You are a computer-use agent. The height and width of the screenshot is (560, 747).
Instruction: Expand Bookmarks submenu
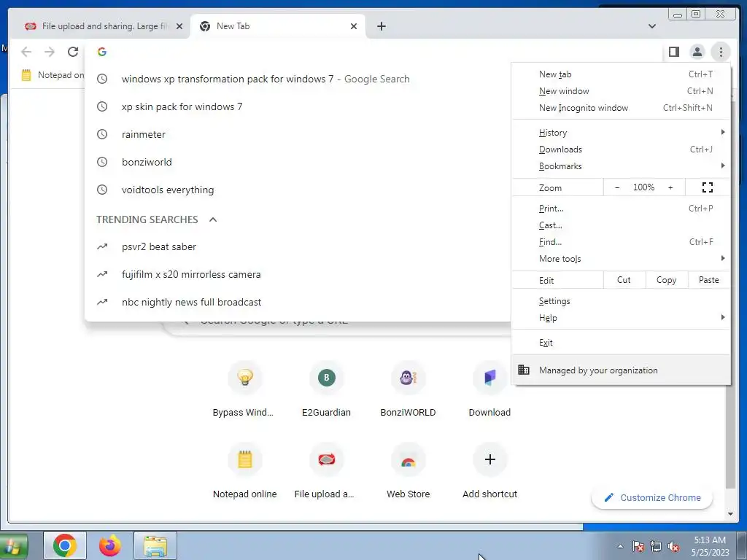click(621, 166)
